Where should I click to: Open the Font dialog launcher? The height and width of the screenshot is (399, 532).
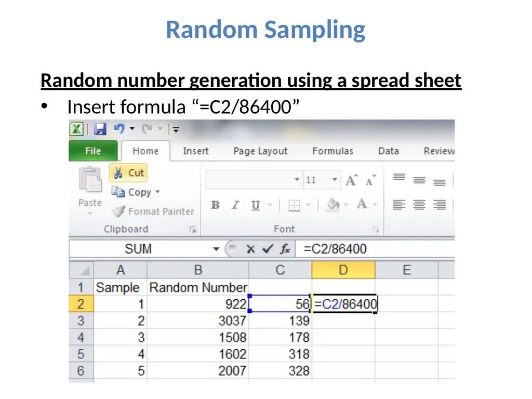[376, 230]
